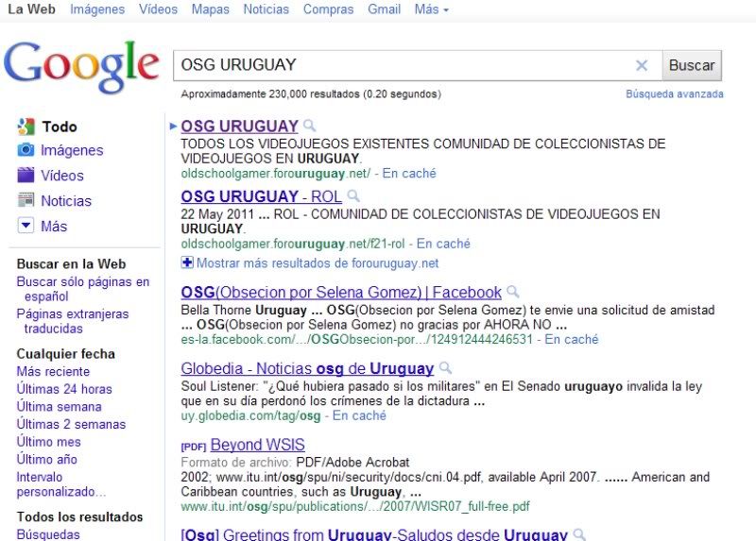Open Imágenes in top navigation bar
This screenshot has height=541, width=756.
pyautogui.click(x=97, y=9)
